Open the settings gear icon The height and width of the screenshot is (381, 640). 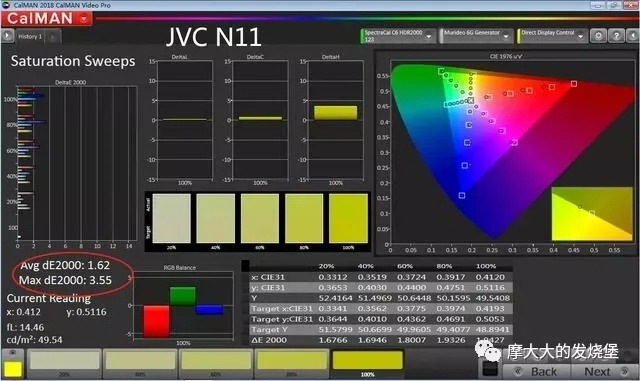pos(598,36)
